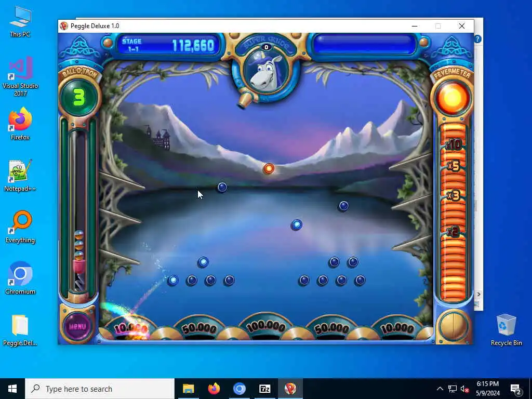Open the Recycle Bin
The image size is (532, 399).
pos(506,330)
